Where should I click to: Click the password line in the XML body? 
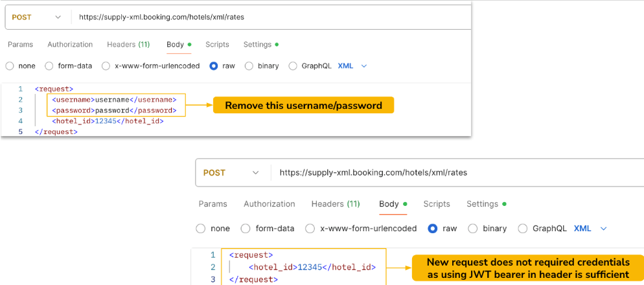pos(114,111)
